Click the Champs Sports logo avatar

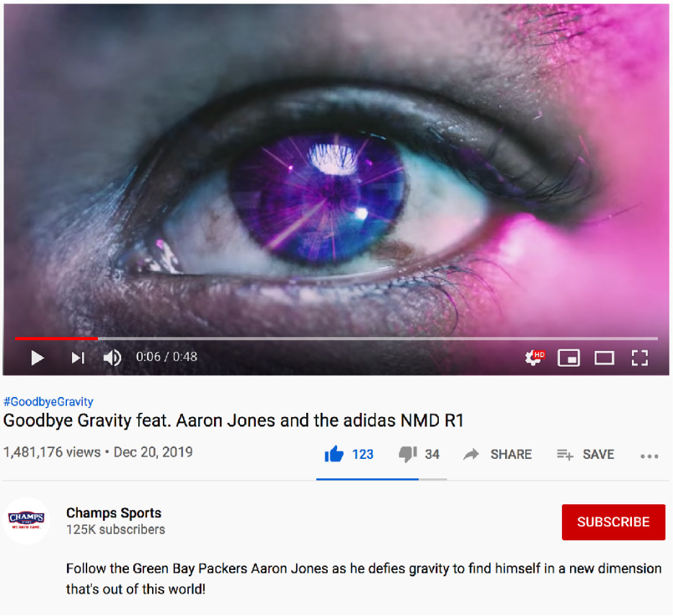26,521
